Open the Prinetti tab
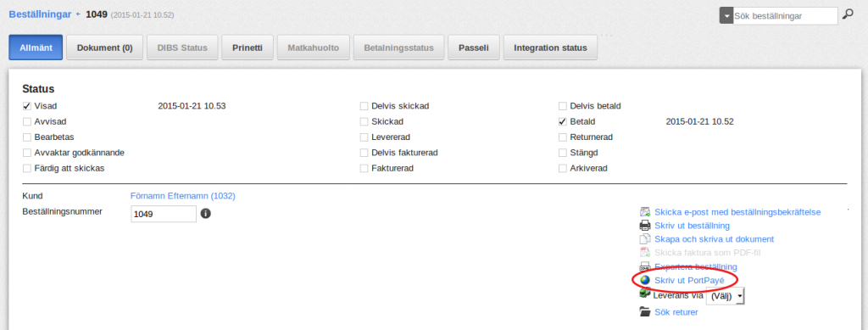 (248, 48)
